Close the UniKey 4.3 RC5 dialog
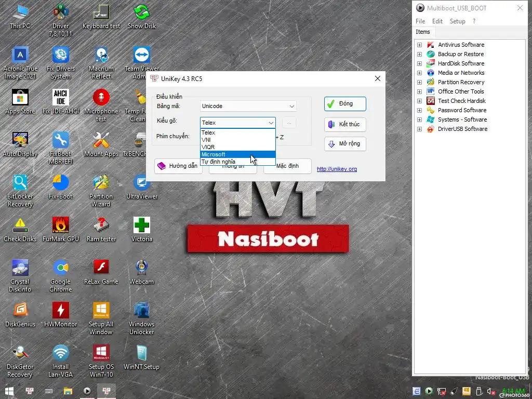The width and height of the screenshot is (532, 399). pyautogui.click(x=378, y=79)
